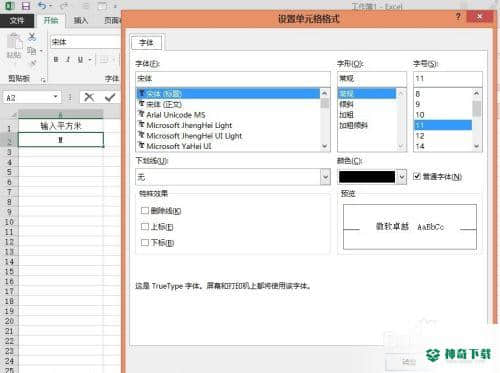The width and height of the screenshot is (500, 373).
Task: Cancel formula entry with the X icon
Action: pos(89,97)
